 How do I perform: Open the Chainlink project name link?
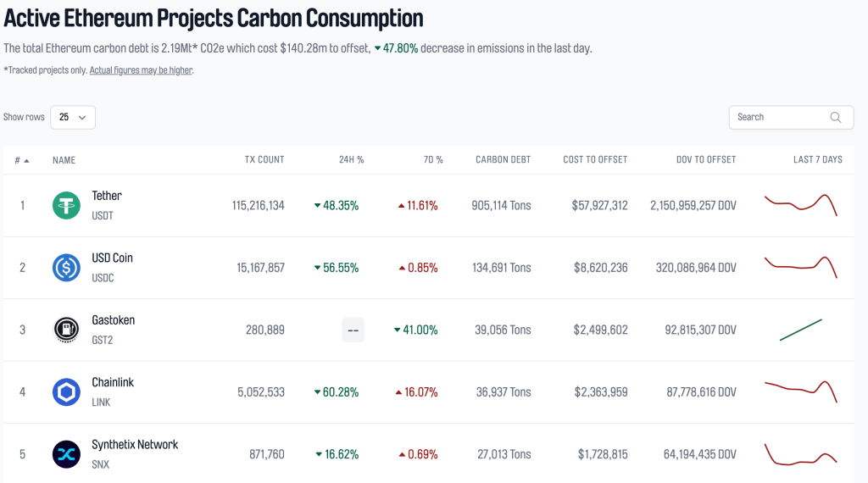point(113,383)
